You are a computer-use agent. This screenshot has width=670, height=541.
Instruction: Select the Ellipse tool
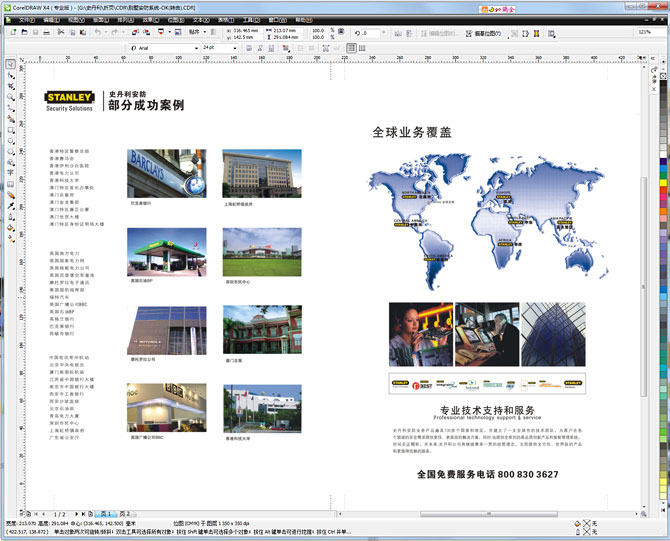[x=10, y=141]
